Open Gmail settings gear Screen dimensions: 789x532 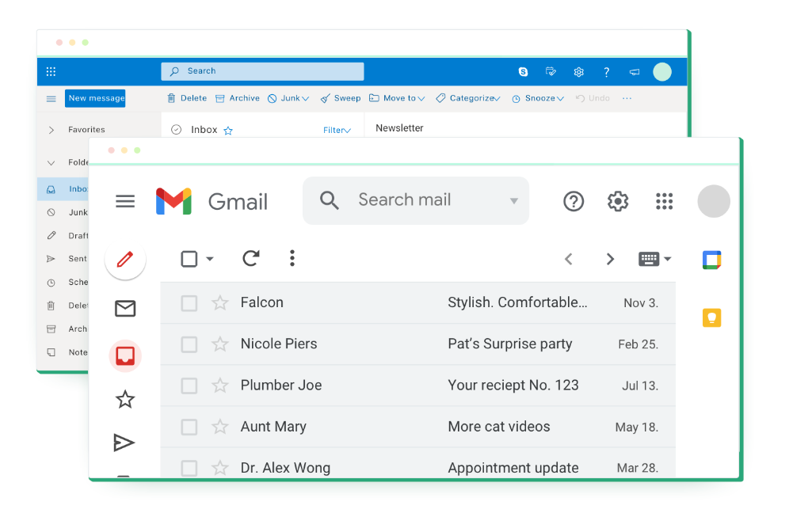coord(618,201)
